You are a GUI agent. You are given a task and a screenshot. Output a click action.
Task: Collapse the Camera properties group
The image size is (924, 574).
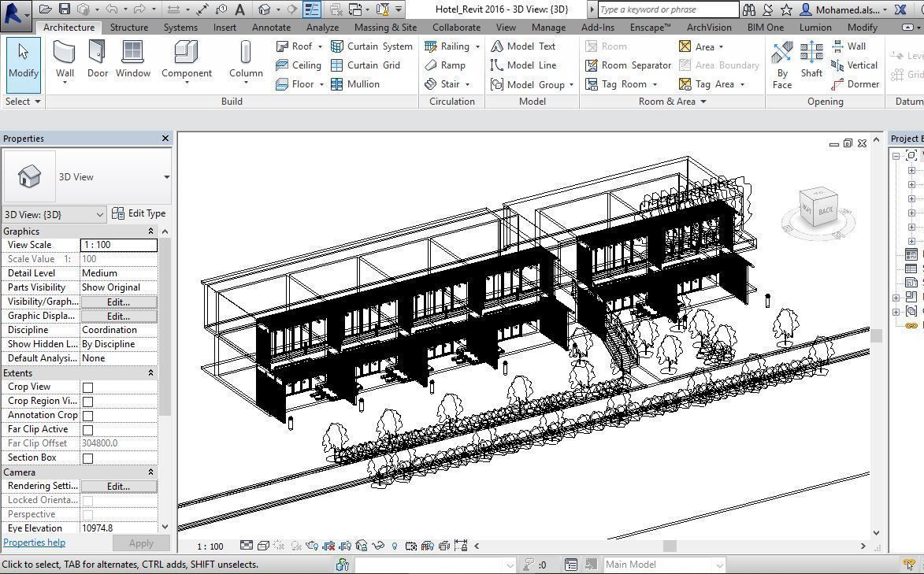pos(150,472)
